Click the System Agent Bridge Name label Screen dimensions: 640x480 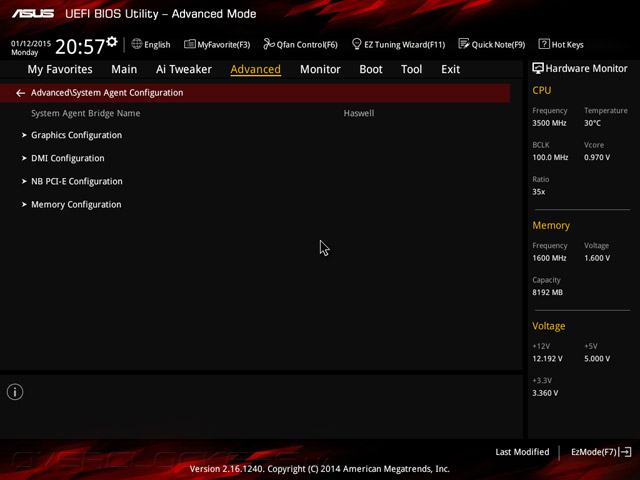86,113
